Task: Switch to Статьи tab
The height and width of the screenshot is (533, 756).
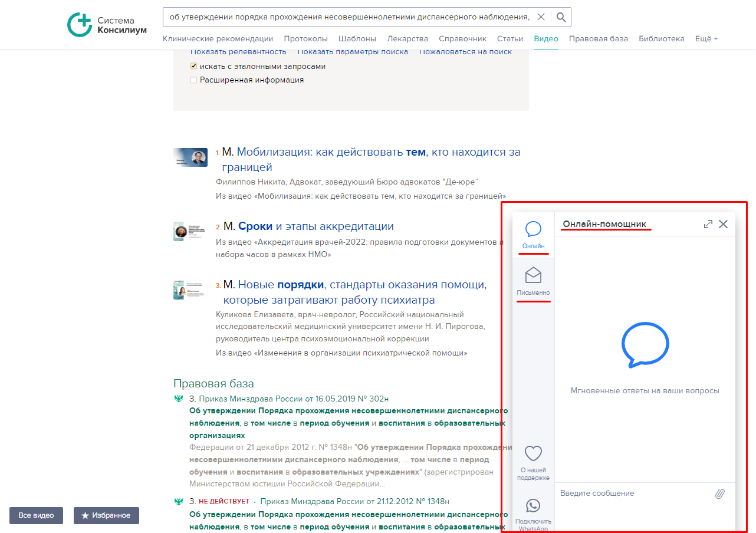Action: click(510, 39)
